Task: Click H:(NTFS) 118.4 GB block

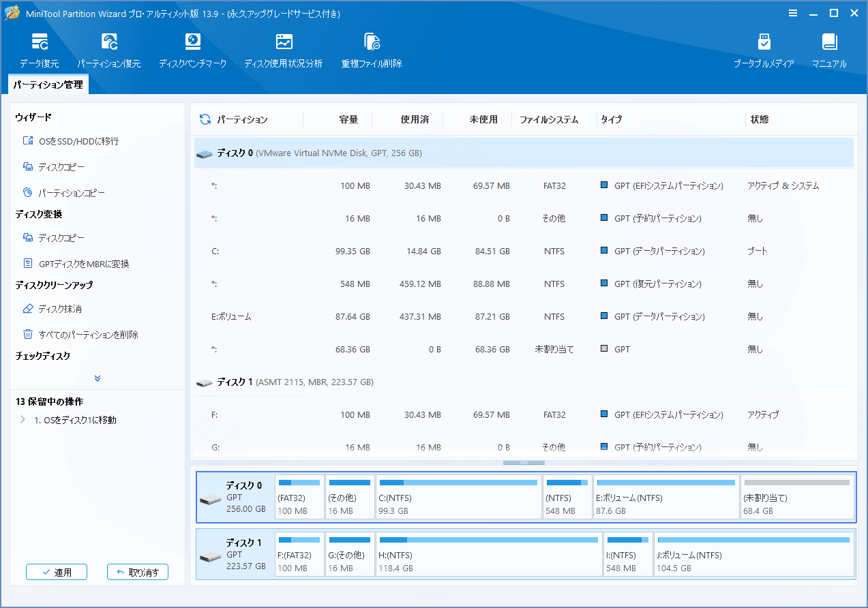Action: tap(489, 554)
